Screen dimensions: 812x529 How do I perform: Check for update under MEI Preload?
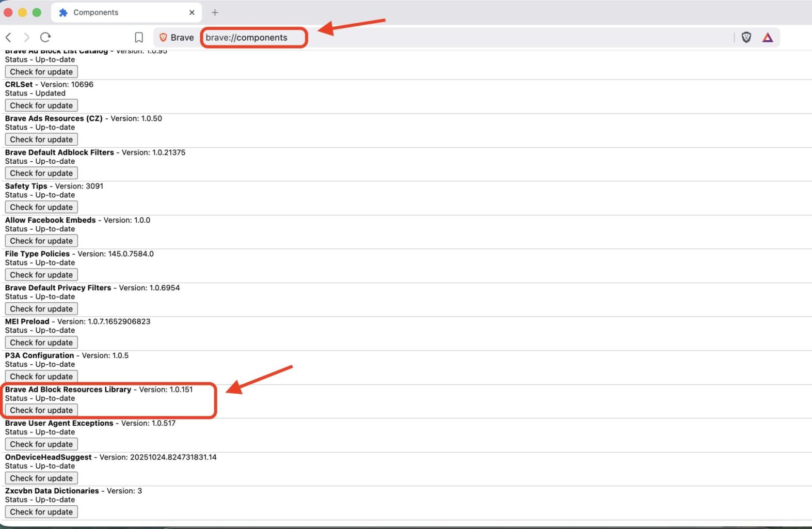(x=41, y=343)
